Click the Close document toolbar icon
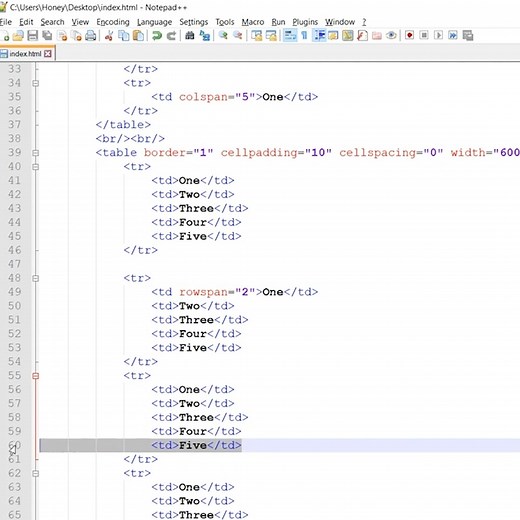 [62, 35]
